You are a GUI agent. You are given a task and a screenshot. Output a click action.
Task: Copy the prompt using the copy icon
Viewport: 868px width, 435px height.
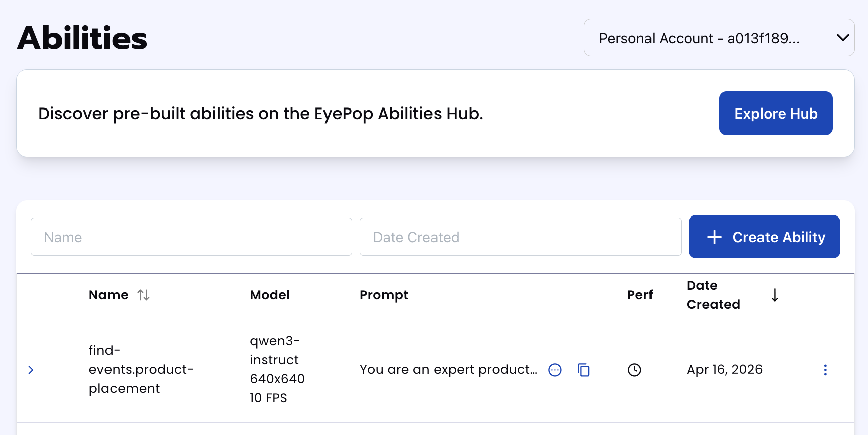click(583, 370)
